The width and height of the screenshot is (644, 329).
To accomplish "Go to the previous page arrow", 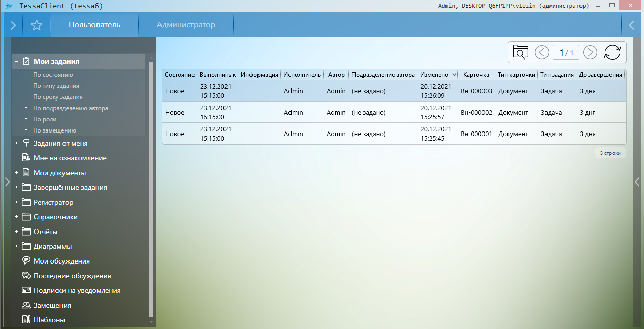I will (x=542, y=52).
